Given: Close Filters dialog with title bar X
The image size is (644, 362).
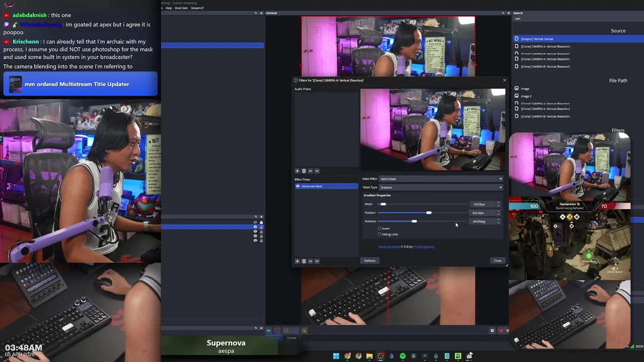Looking at the screenshot, I should (x=504, y=80).
